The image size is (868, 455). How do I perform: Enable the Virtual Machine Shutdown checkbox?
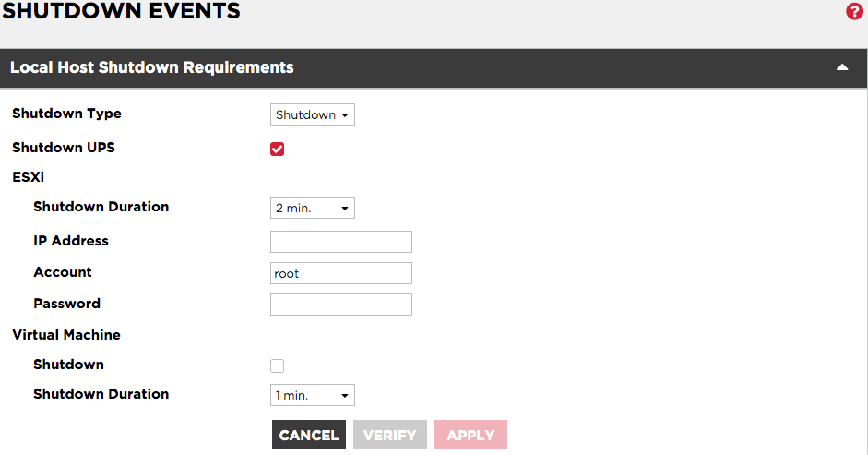(x=277, y=365)
